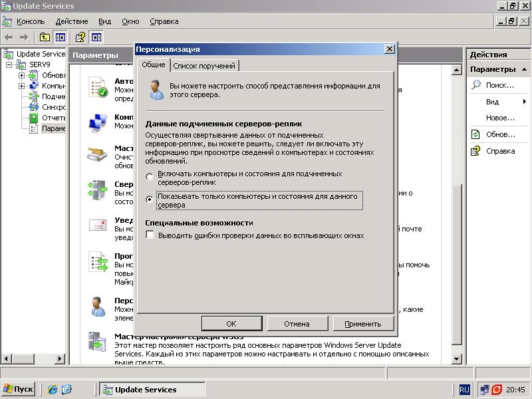
Task: Click the network tray icon
Action: [485, 390]
